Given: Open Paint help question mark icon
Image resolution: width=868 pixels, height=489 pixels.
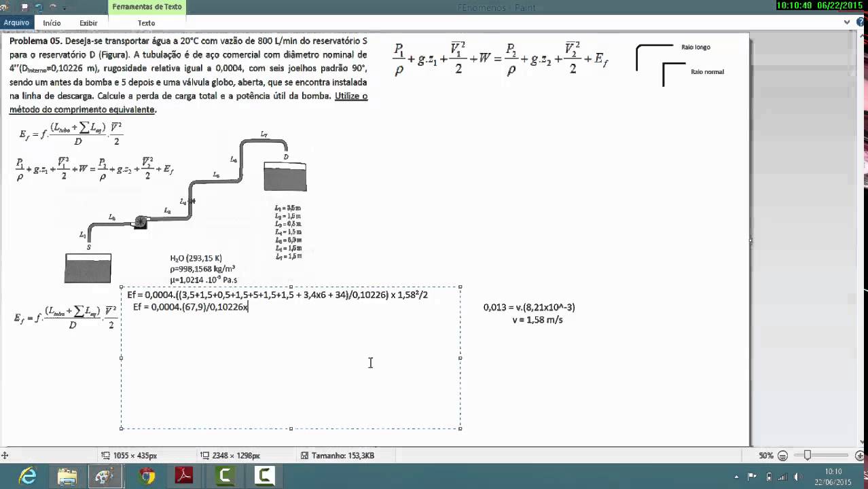Looking at the screenshot, I should pyautogui.click(x=861, y=22).
